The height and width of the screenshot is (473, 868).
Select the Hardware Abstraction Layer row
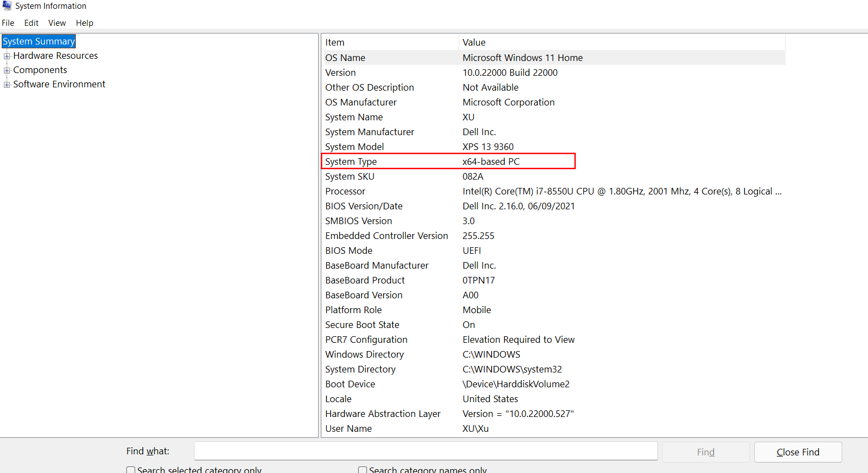click(554, 414)
